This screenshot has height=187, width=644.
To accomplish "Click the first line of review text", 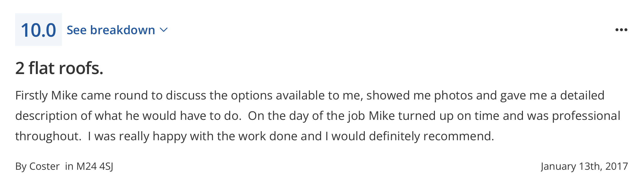I will pos(310,95).
